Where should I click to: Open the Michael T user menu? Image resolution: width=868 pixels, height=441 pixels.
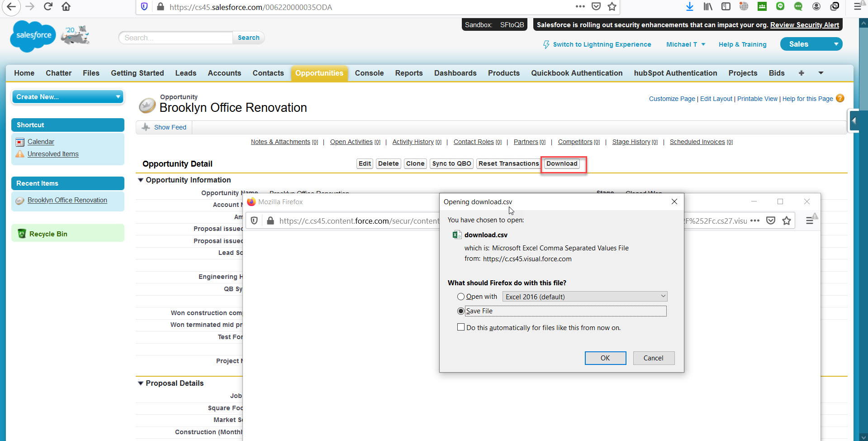pyautogui.click(x=685, y=44)
